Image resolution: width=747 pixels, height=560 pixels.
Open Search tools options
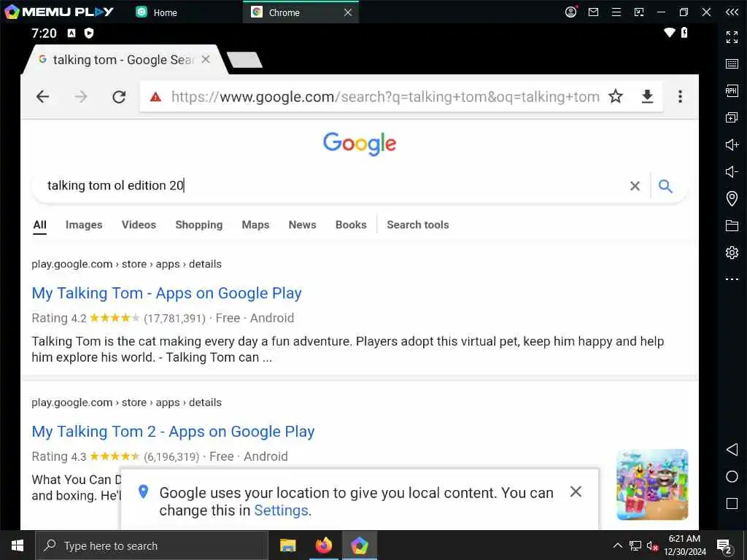click(x=418, y=225)
